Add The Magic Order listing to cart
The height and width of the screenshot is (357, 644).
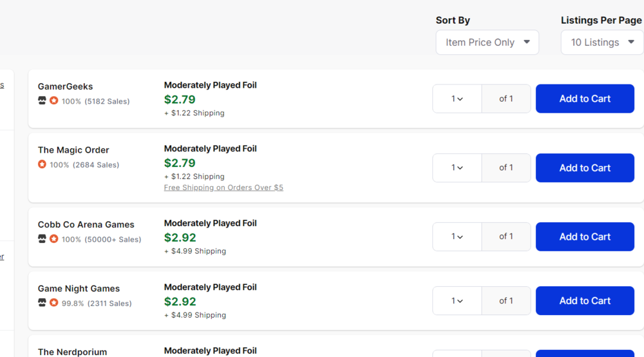(x=585, y=168)
